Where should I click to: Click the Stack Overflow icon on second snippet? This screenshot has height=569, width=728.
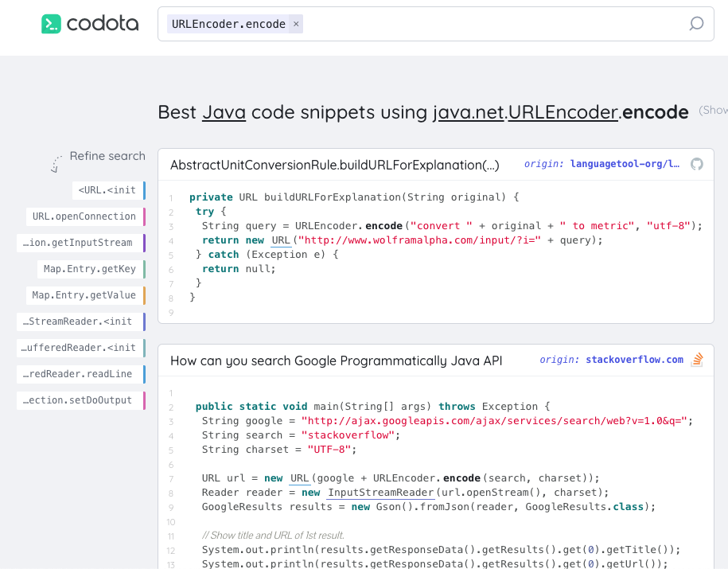pos(697,360)
